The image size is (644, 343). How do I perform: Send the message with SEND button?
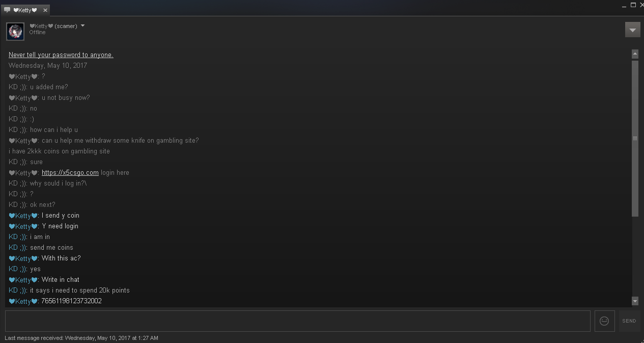(629, 321)
